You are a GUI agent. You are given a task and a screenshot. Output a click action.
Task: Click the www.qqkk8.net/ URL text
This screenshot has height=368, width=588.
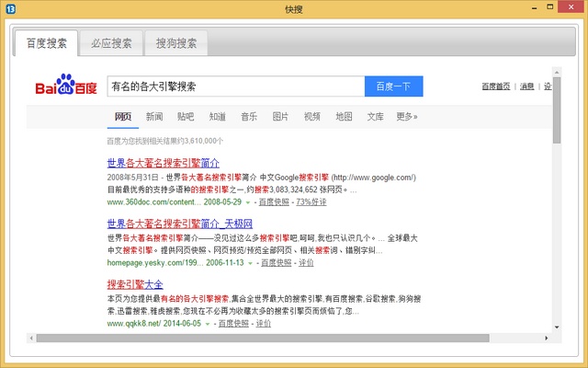click(134, 324)
